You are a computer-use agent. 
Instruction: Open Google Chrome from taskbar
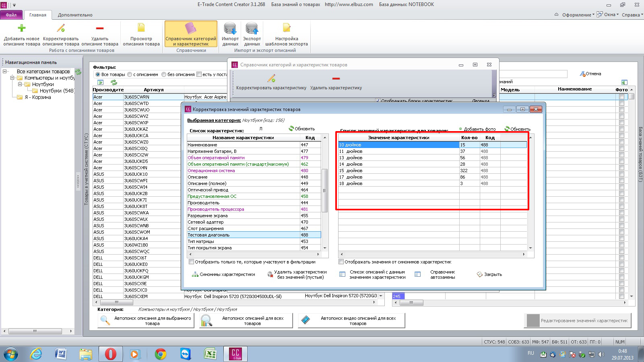(x=161, y=354)
